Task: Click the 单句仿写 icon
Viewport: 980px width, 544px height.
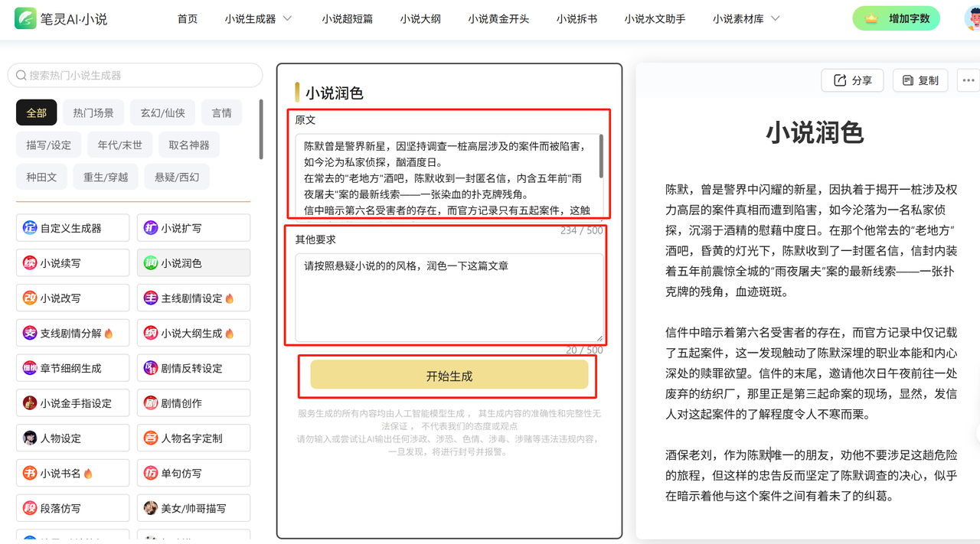Action: (151, 474)
